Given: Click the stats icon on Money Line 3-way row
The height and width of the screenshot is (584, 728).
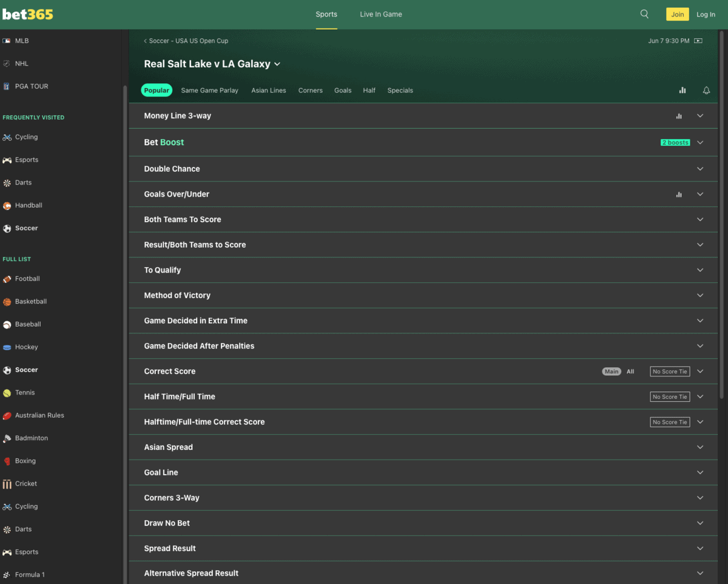Looking at the screenshot, I should pyautogui.click(x=679, y=116).
